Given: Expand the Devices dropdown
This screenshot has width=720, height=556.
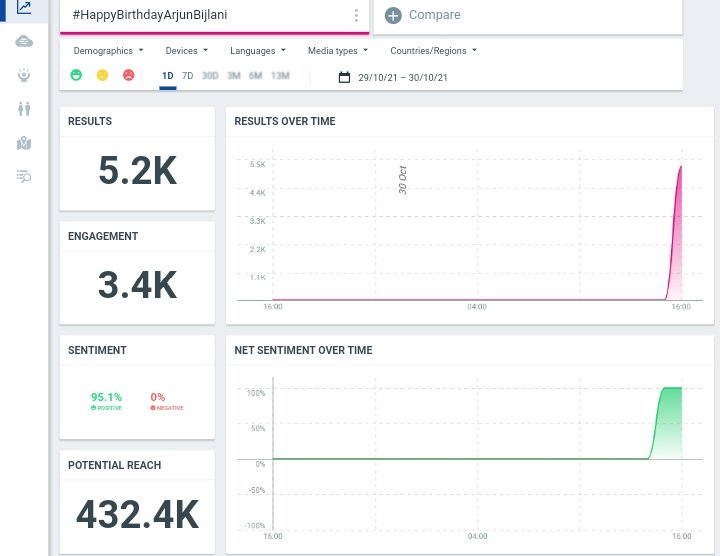Looking at the screenshot, I should coord(186,51).
